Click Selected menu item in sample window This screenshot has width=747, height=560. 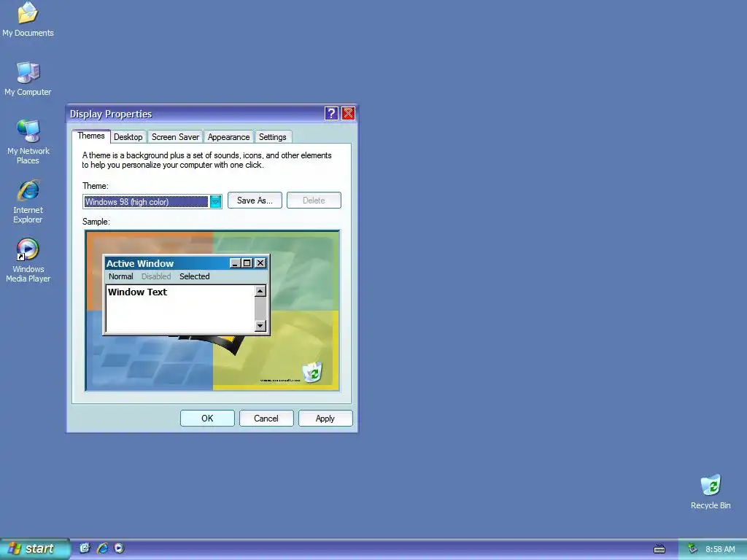[x=194, y=276]
